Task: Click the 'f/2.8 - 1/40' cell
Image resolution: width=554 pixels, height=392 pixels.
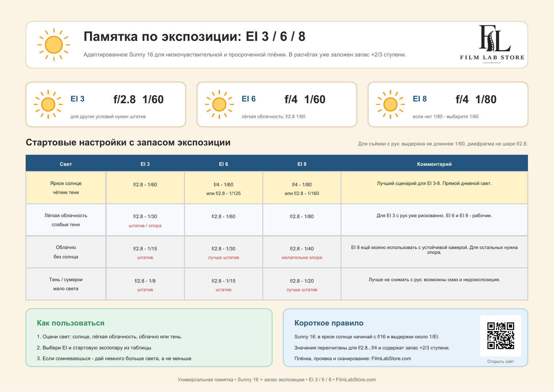Action: (302, 252)
